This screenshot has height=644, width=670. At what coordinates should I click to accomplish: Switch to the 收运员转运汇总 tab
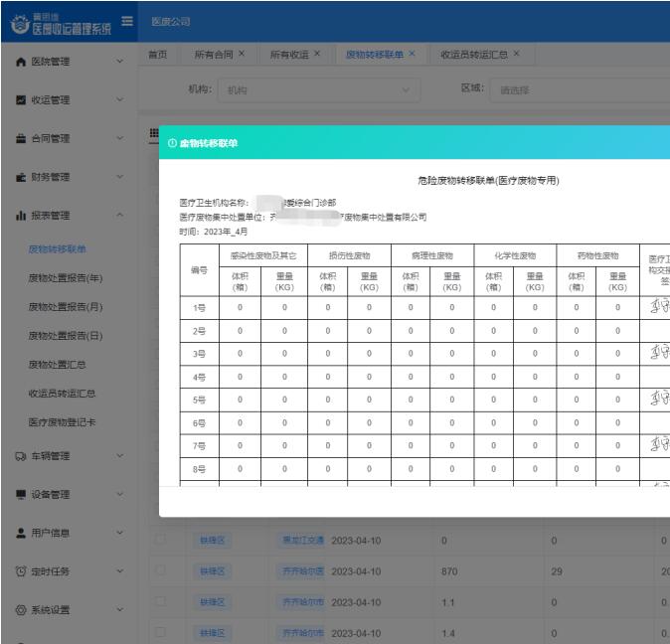pos(474,54)
